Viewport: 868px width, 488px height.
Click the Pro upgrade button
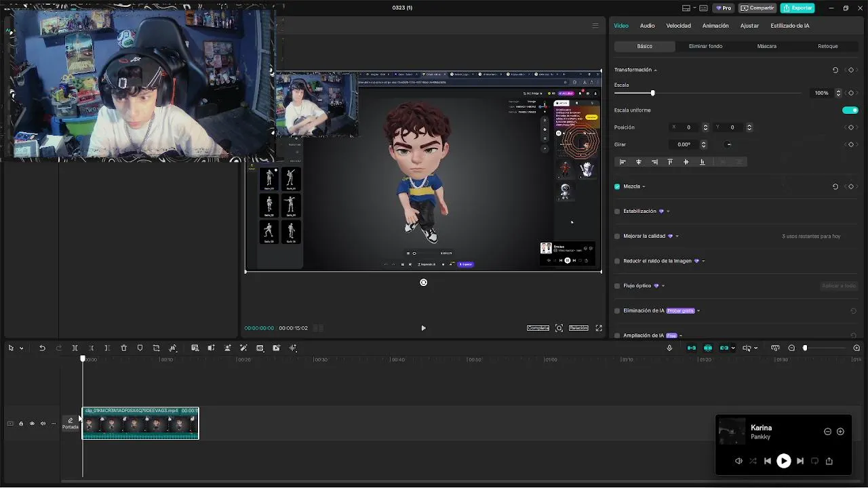coord(724,8)
